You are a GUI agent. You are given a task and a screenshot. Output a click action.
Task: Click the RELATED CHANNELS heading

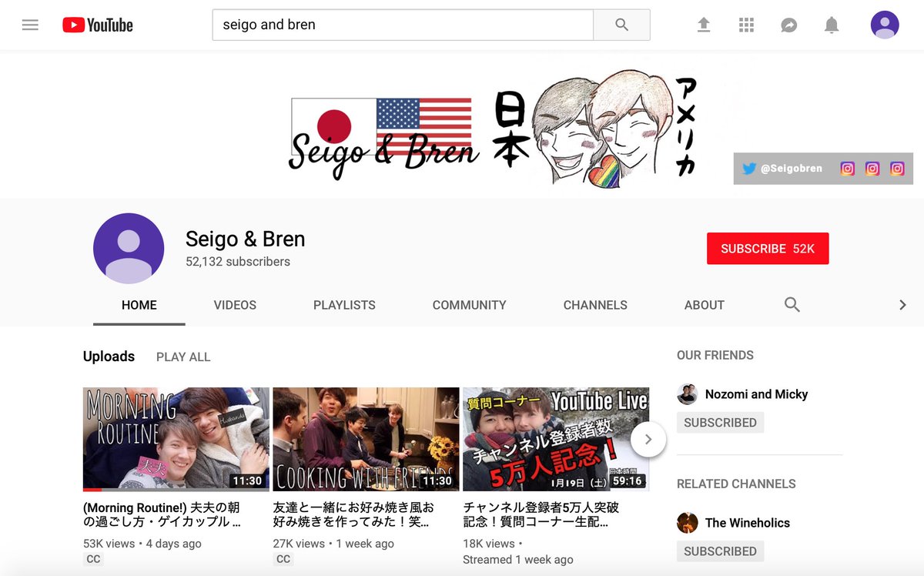click(x=736, y=484)
